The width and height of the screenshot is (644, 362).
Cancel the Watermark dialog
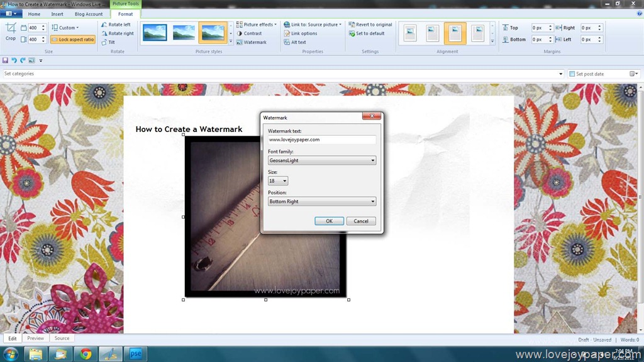click(360, 221)
